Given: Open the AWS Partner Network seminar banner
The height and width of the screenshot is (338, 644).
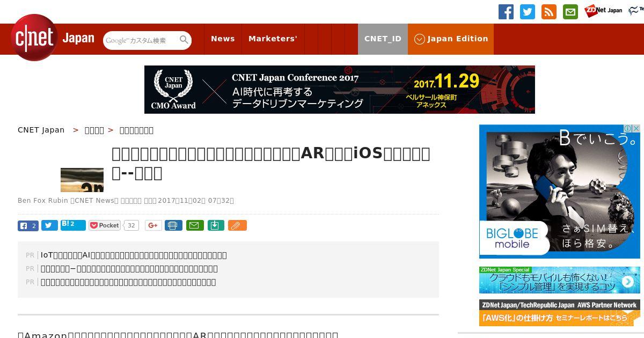Looking at the screenshot, I should [560, 313].
